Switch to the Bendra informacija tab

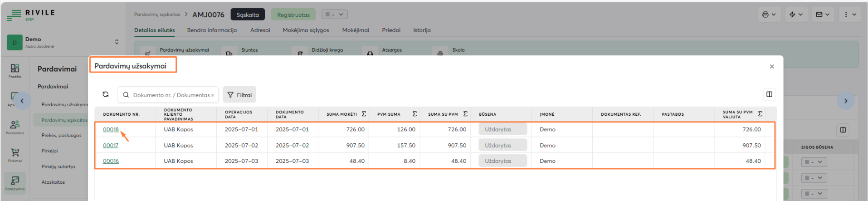point(212,30)
